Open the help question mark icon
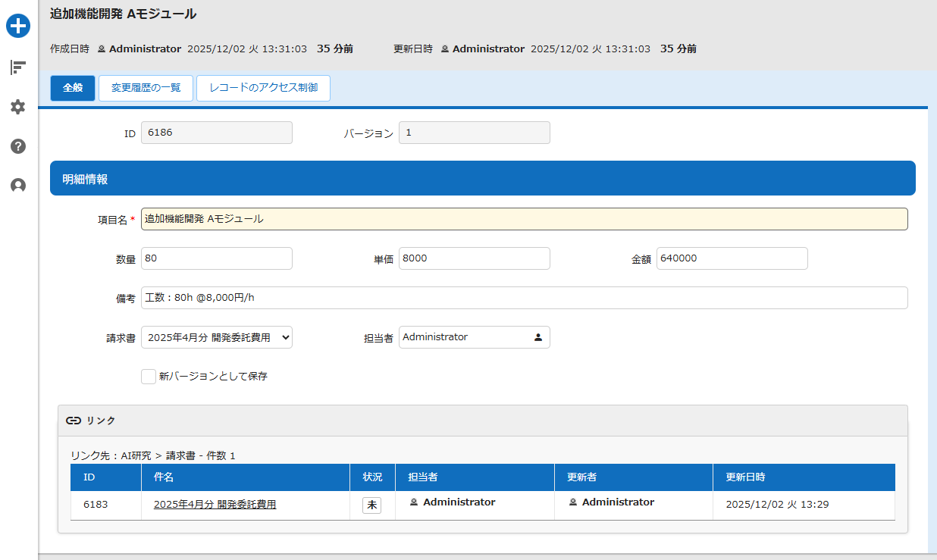Screen dimensions: 937x560 pyautogui.click(x=18, y=146)
